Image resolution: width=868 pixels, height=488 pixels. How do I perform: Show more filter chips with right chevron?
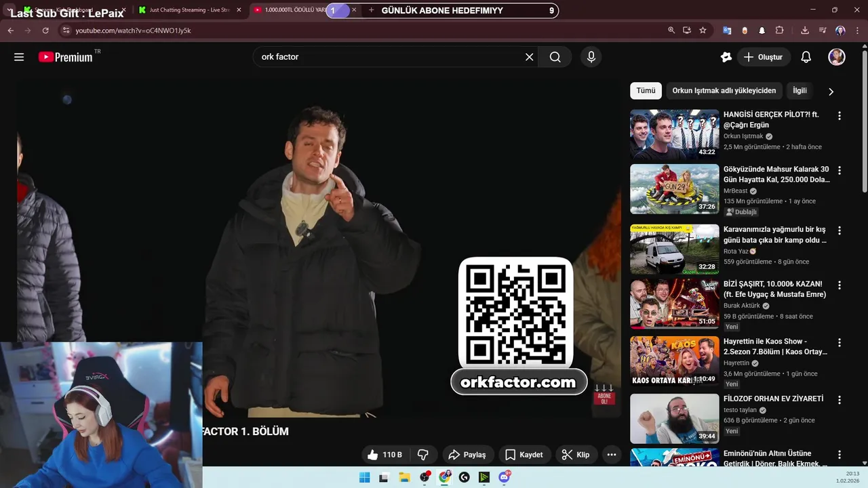[831, 91]
